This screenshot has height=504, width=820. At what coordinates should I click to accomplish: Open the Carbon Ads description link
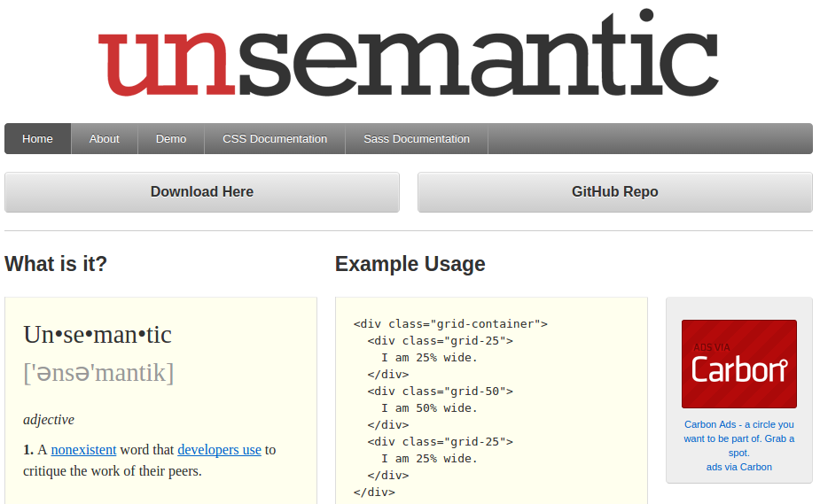click(x=738, y=438)
